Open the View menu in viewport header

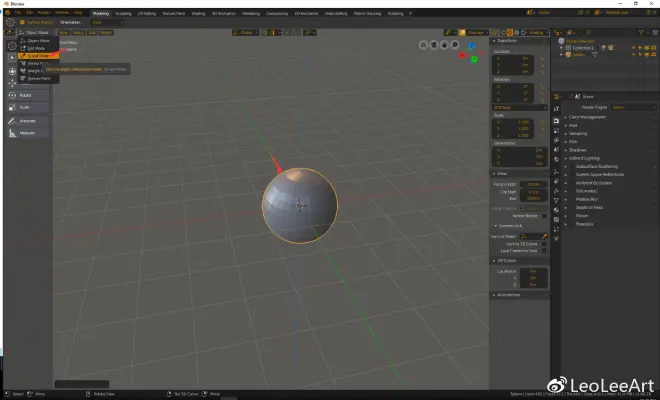pyautogui.click(x=63, y=32)
